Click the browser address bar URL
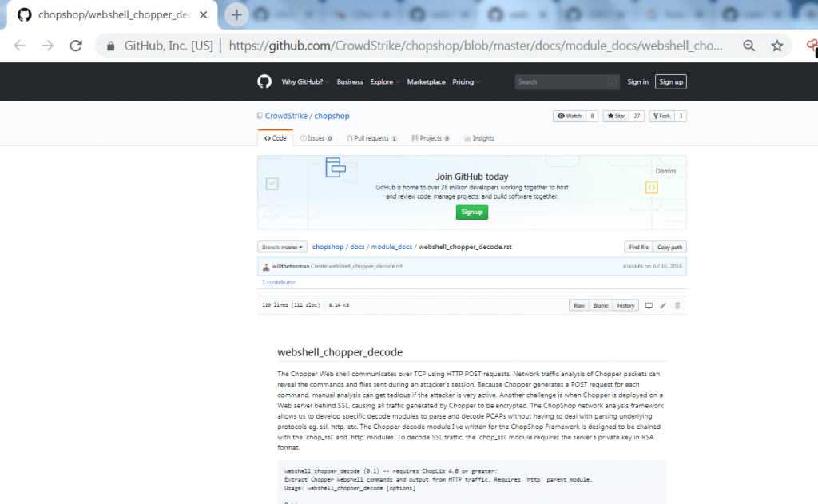The width and height of the screenshot is (818, 504). point(475,46)
